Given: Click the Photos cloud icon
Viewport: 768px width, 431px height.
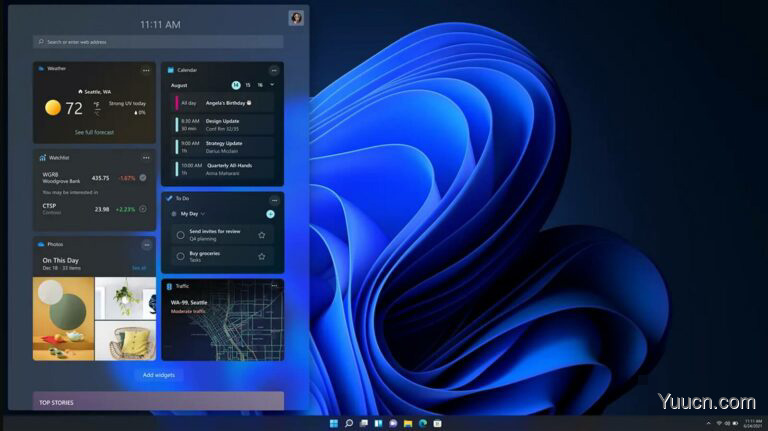Looking at the screenshot, I should [x=41, y=244].
